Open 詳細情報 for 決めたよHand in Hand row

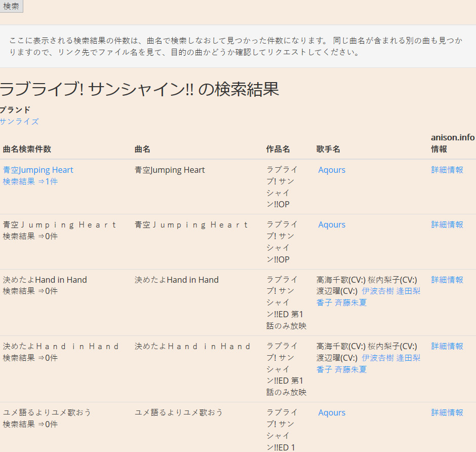[447, 280]
